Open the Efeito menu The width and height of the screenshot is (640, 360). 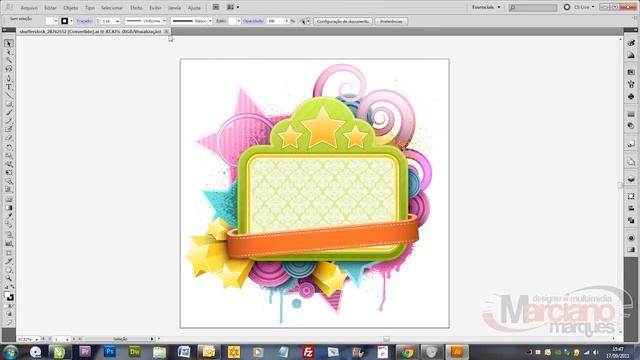click(x=136, y=8)
